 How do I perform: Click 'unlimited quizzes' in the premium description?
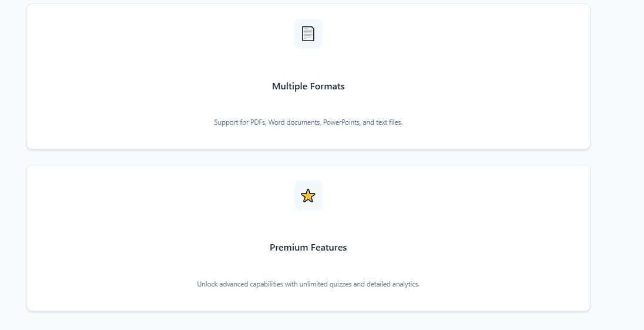tap(325, 284)
